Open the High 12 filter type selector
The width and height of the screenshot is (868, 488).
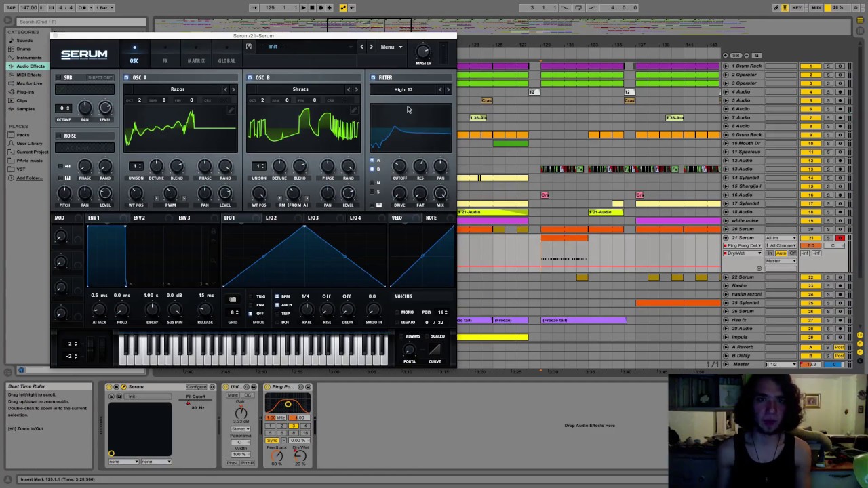click(403, 89)
